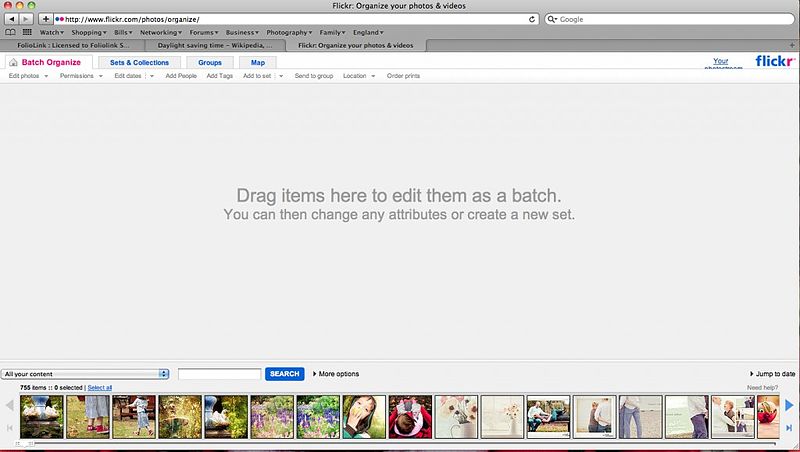
Task: Switch to Daylight saving time Wikipedia tab
Action: [x=215, y=45]
